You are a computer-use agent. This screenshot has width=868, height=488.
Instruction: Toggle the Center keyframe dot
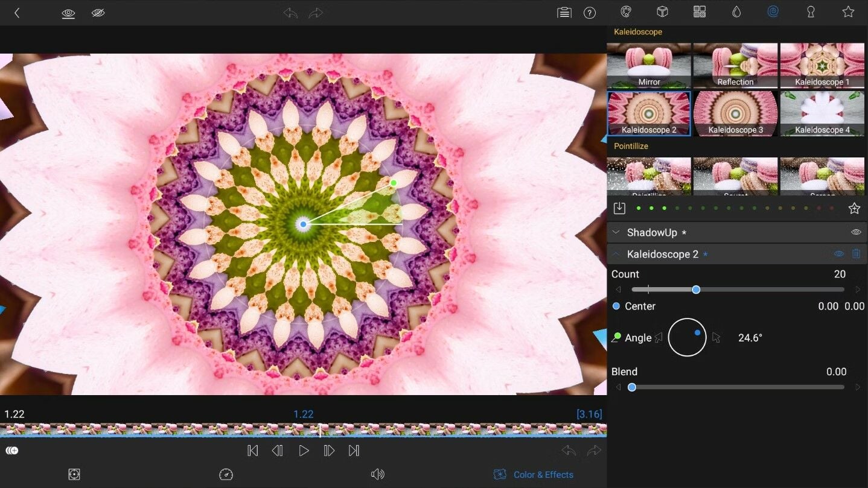pyautogui.click(x=616, y=306)
